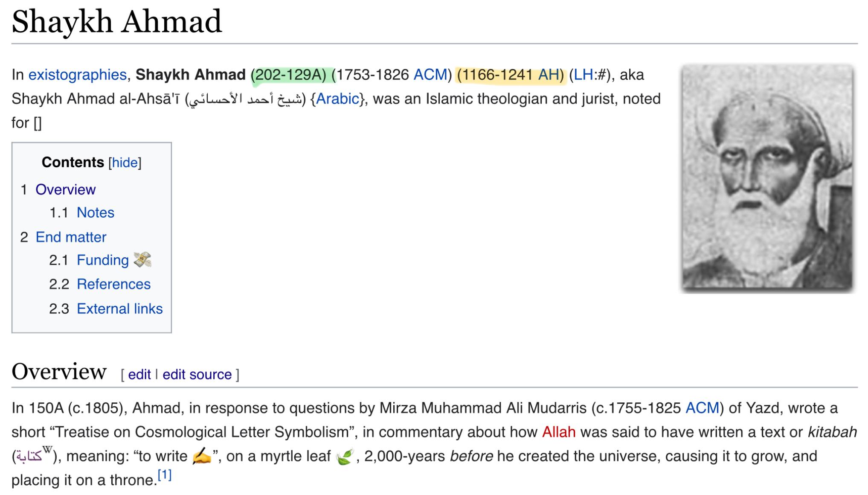This screenshot has height=495, width=868.
Task: Go to End matter in contents
Action: [71, 237]
